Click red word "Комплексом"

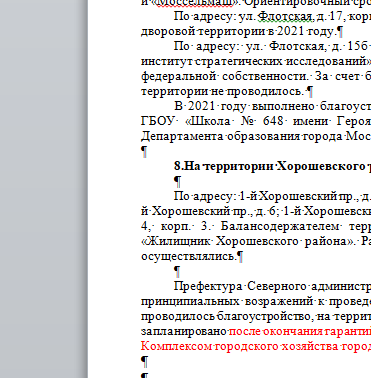[176, 346]
